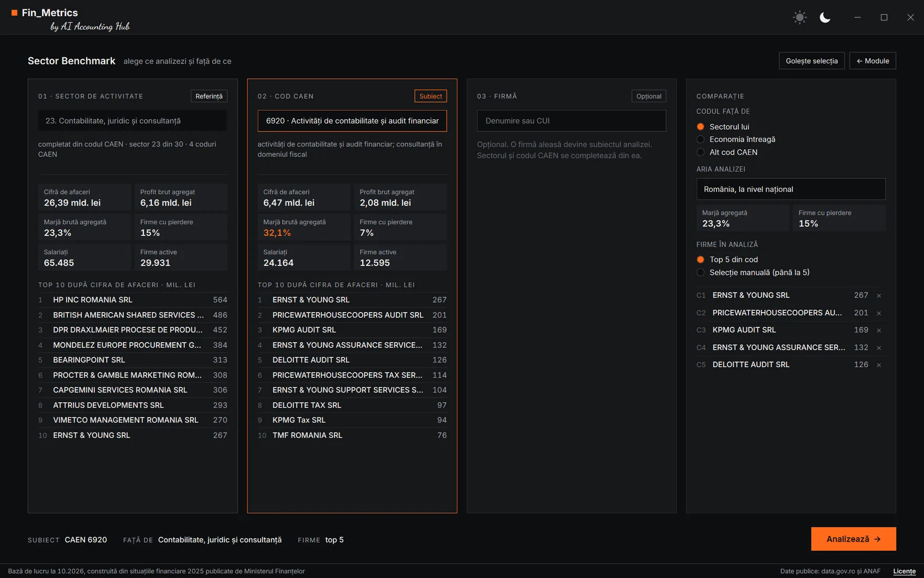Switch to light theme sun icon
Viewport: 924px width, 578px height.
click(x=800, y=17)
